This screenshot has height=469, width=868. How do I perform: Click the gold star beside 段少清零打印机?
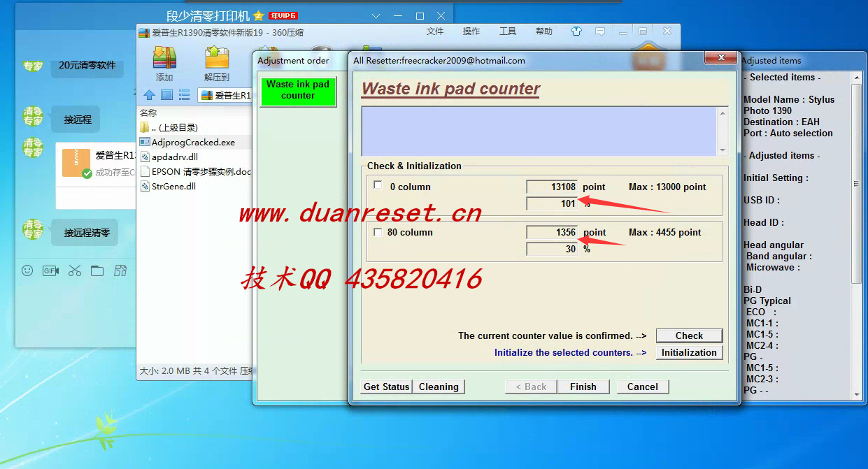point(258,15)
